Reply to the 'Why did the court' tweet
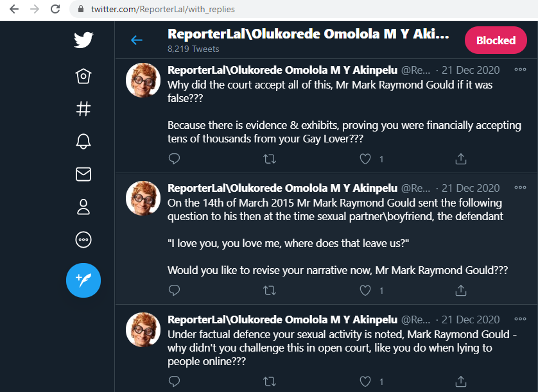The height and width of the screenshot is (392, 538). pos(174,158)
